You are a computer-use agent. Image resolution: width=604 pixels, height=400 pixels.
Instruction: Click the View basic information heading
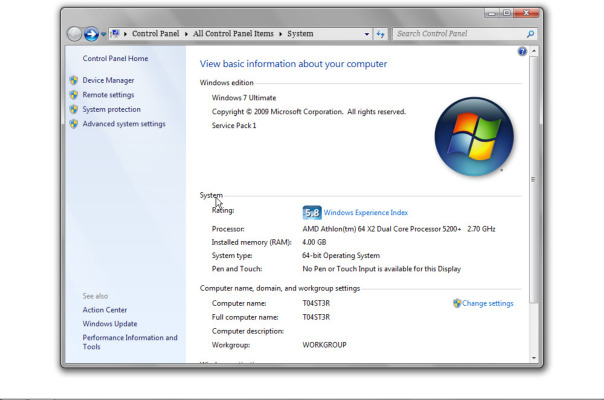293,64
